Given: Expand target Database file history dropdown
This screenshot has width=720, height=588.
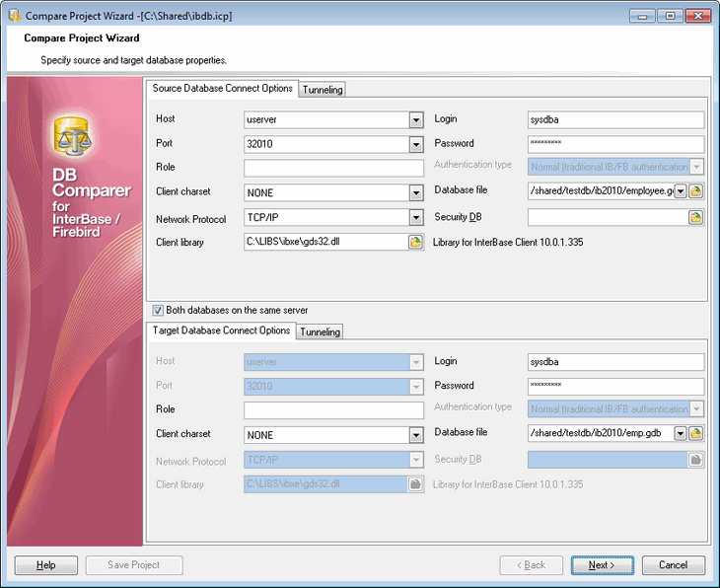Looking at the screenshot, I should tap(680, 433).
